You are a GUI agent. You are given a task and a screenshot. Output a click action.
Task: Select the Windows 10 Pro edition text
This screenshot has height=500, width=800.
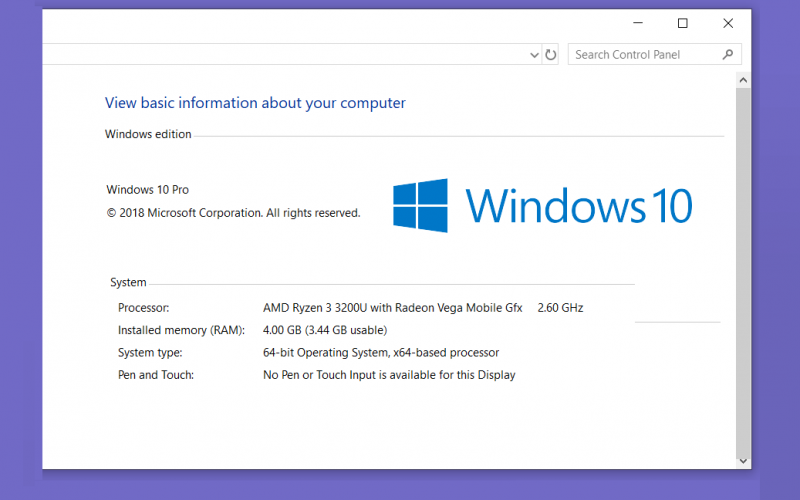click(x=147, y=190)
